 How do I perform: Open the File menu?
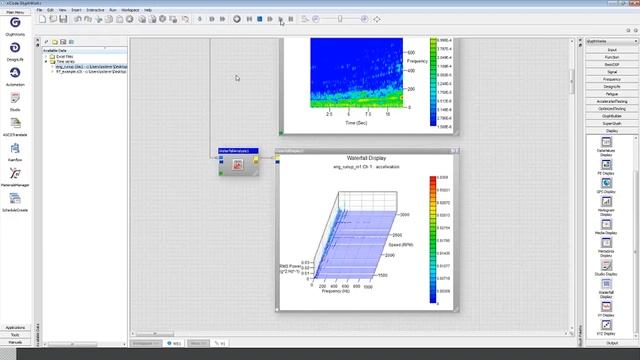tap(39, 10)
